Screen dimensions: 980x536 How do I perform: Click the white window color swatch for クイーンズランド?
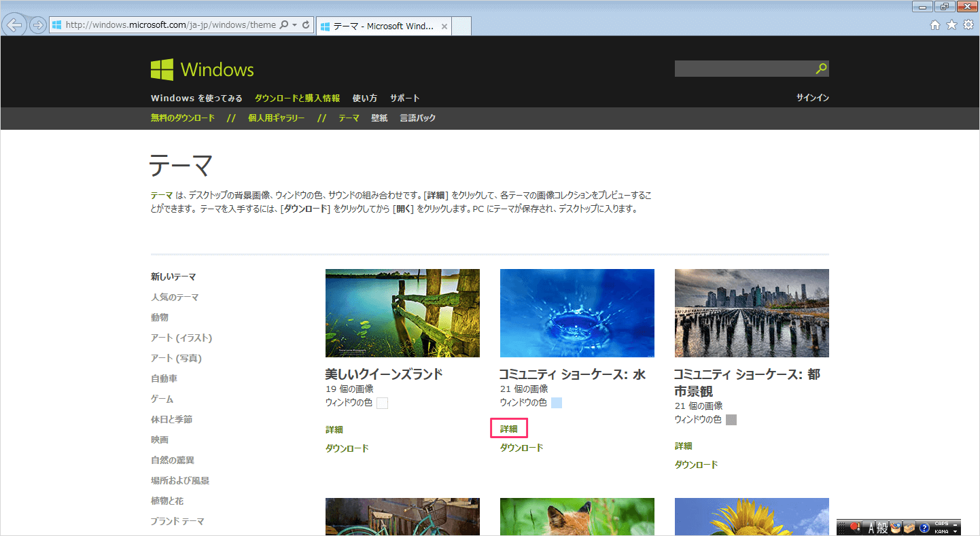(382, 404)
